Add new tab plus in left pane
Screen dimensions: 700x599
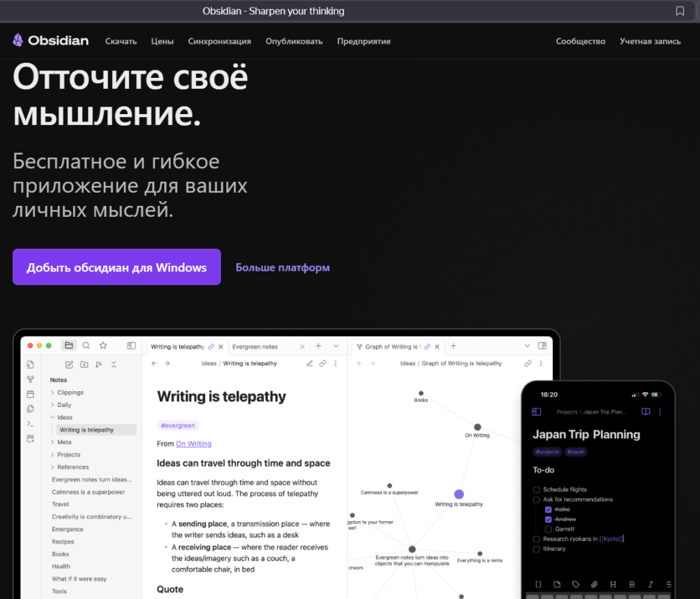(x=319, y=346)
